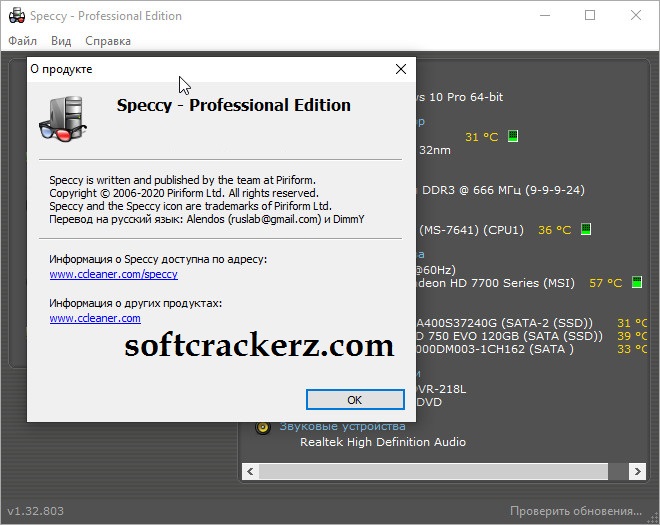
Task: Click the 32nm CPU technology text
Action: point(435,150)
